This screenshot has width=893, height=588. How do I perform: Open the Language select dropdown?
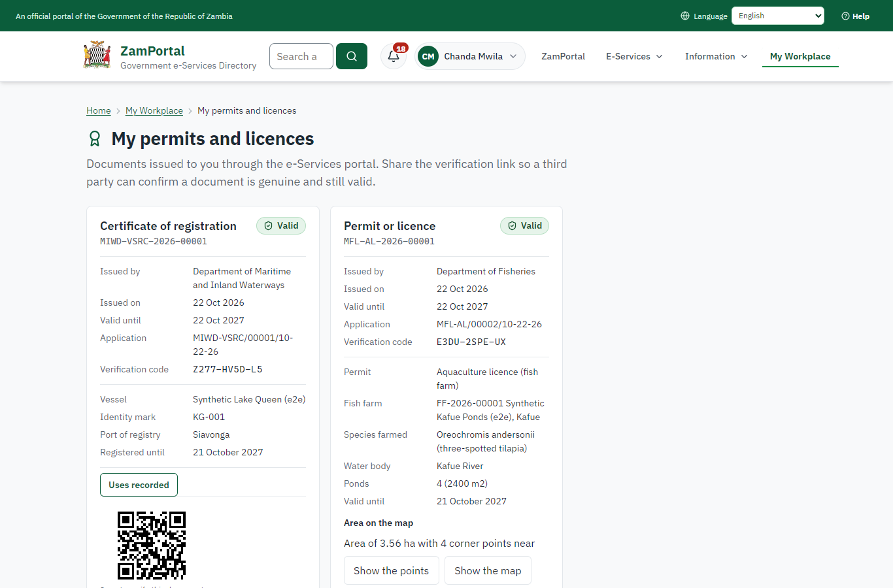coord(778,16)
